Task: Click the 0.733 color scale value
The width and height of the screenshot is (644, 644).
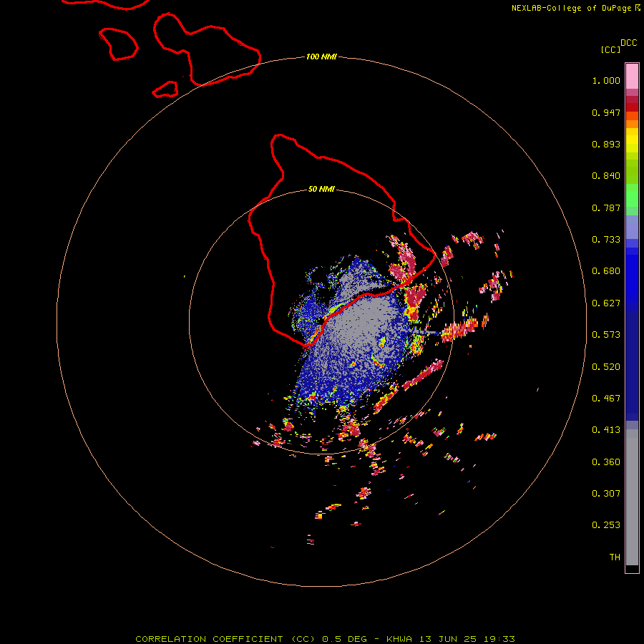Action: 606,240
